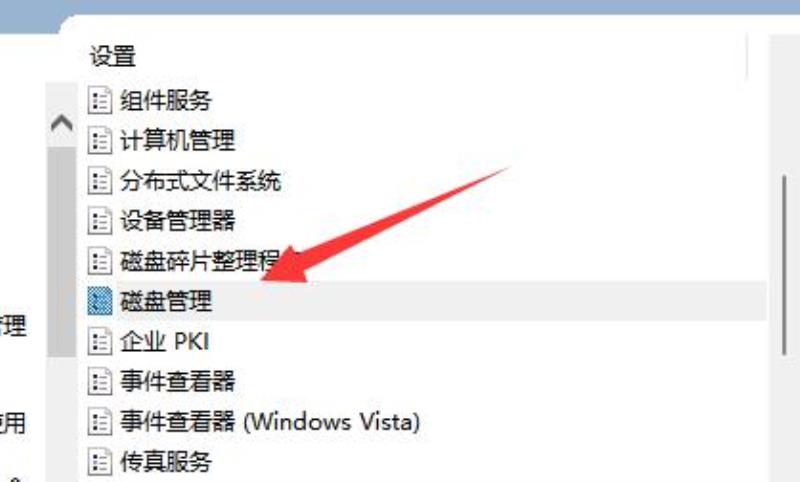The height and width of the screenshot is (482, 800).
Task: Click the icon next to 企业 PKI
Action: pyautogui.click(x=99, y=341)
